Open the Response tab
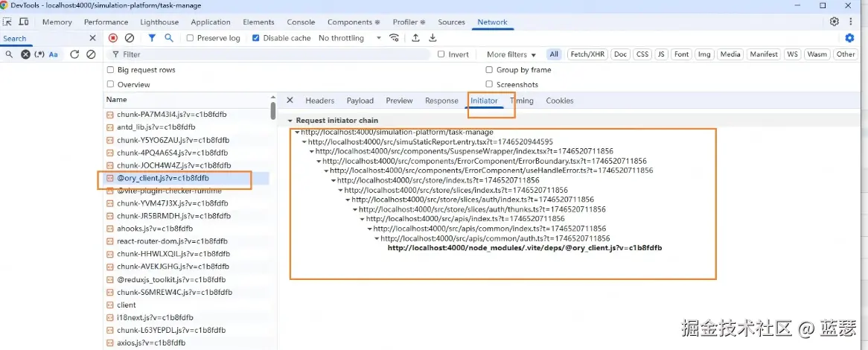The image size is (868, 350). [x=441, y=101]
